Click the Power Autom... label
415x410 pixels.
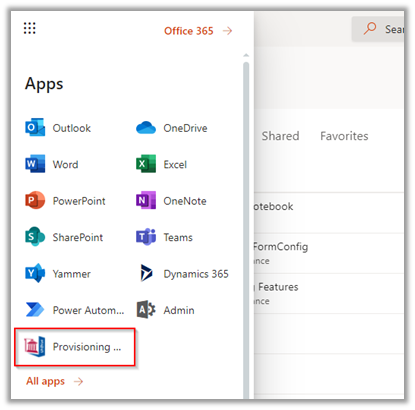pyautogui.click(x=88, y=310)
